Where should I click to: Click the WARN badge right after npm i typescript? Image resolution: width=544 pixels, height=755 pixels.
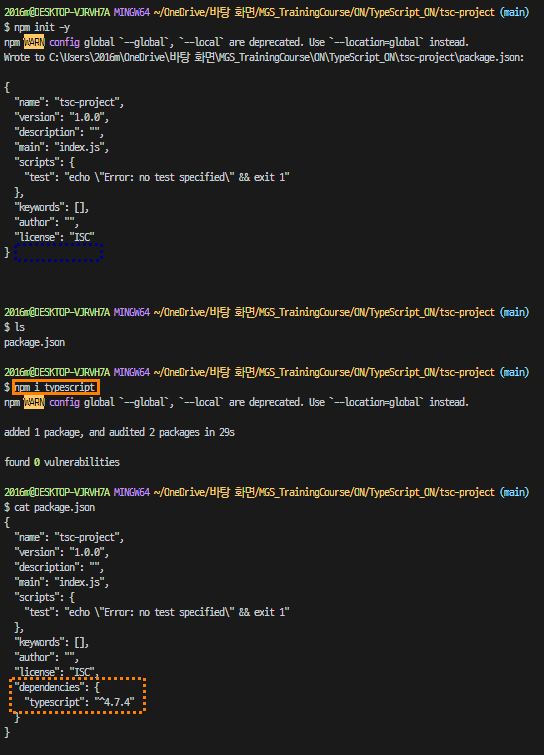(34, 402)
